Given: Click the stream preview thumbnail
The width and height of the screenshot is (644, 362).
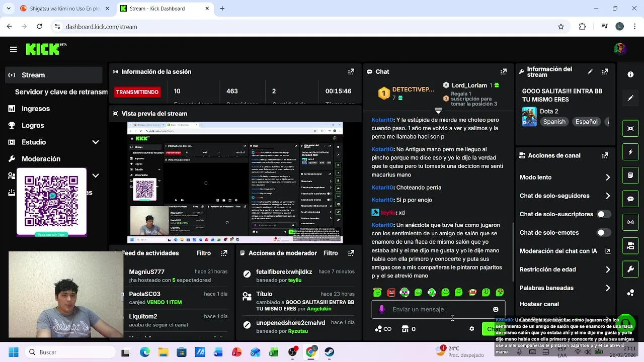Looking at the screenshot, I should click(235, 183).
